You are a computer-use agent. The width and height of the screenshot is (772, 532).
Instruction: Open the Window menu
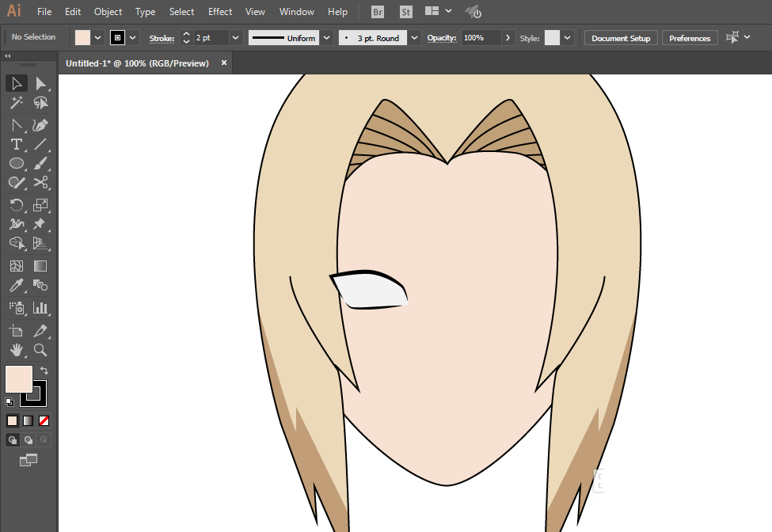[297, 12]
